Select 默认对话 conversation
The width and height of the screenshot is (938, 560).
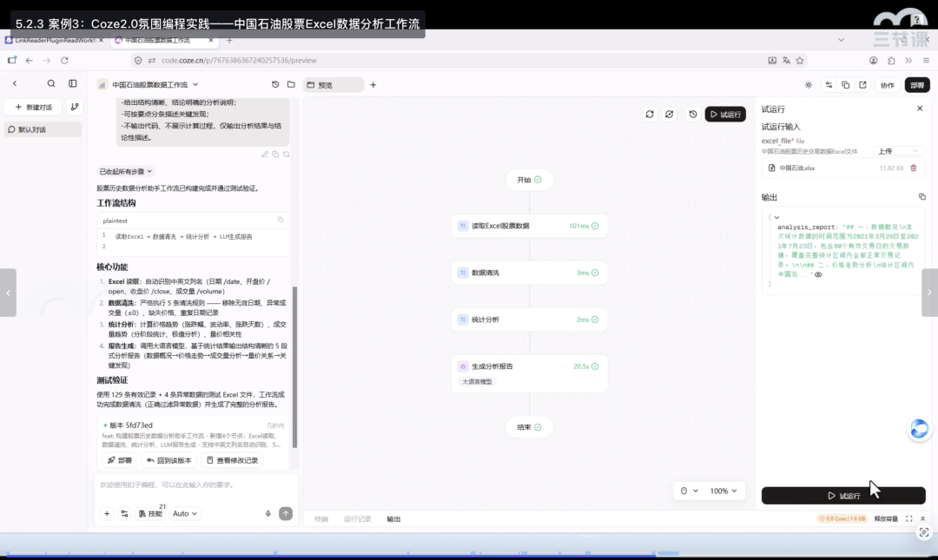click(x=43, y=129)
